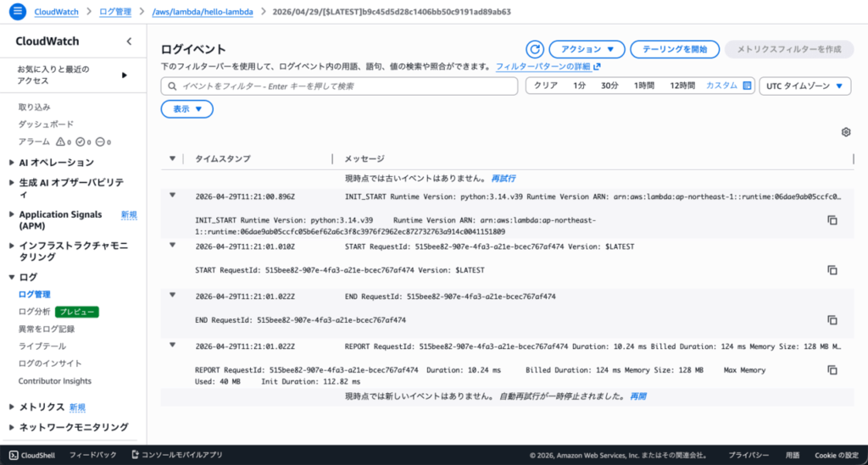
Task: Click 再試行 link for older events
Action: pos(504,179)
